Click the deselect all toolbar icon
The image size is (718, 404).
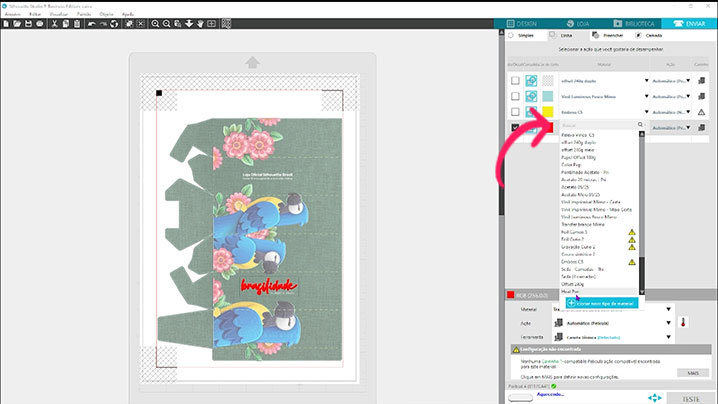pyautogui.click(x=141, y=23)
